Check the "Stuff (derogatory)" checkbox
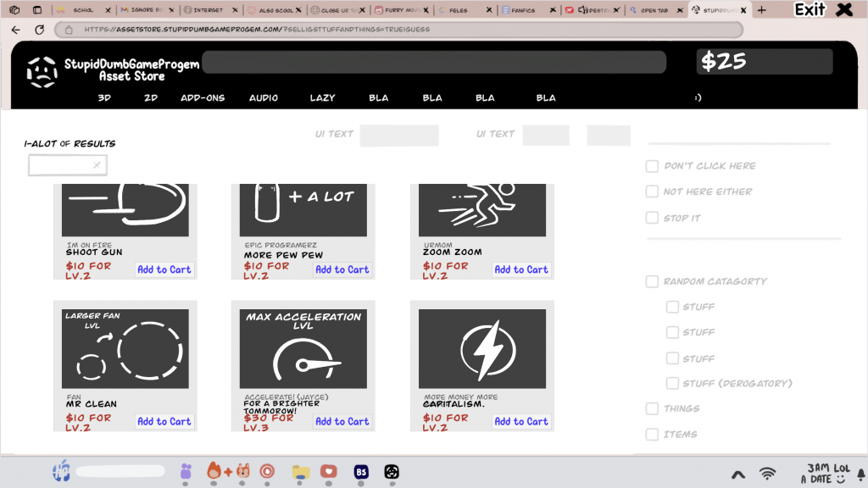 pyautogui.click(x=672, y=384)
